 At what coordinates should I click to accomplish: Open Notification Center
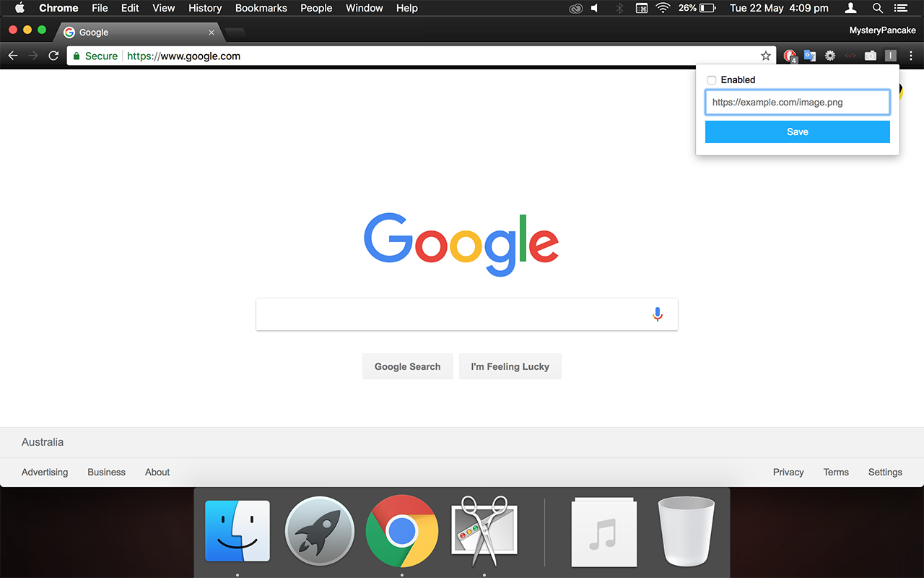click(899, 8)
